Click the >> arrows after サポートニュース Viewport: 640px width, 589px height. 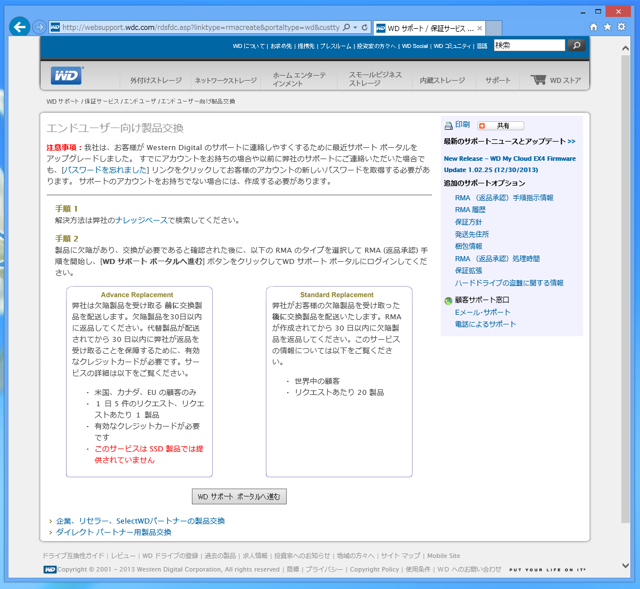[571, 141]
